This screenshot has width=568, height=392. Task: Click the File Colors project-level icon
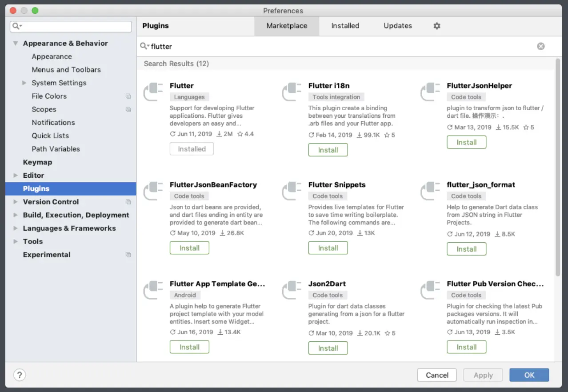pos(128,96)
